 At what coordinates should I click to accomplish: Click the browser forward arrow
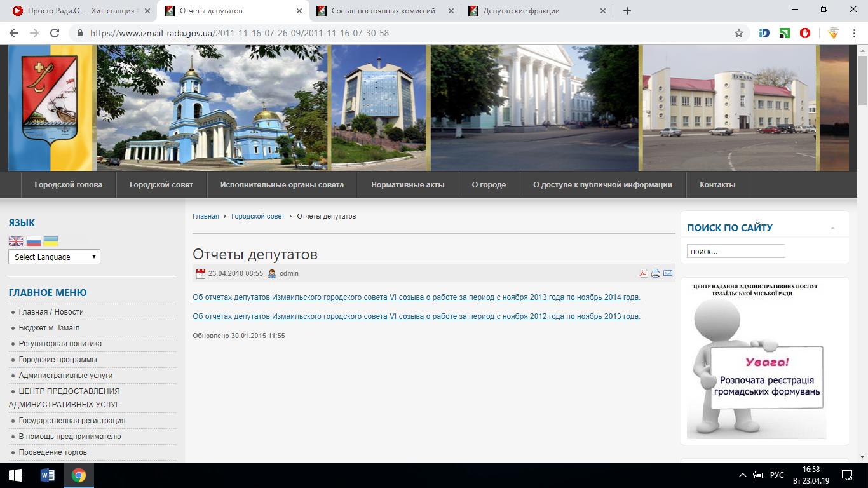(x=34, y=33)
